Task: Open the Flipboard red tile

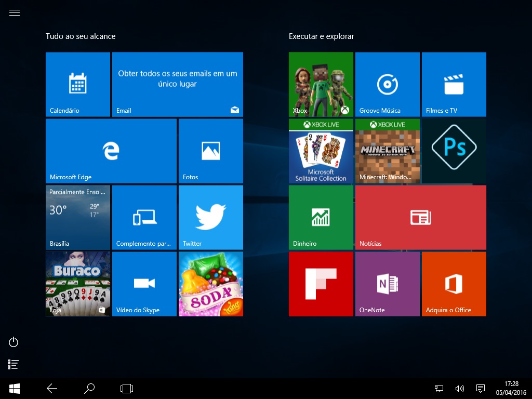Action: [x=321, y=284]
